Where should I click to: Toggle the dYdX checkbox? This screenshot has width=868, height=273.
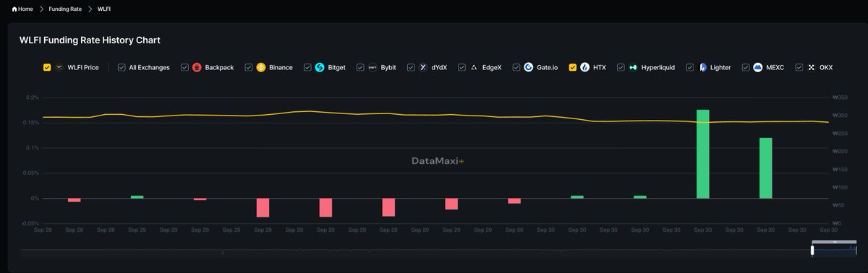click(x=411, y=67)
